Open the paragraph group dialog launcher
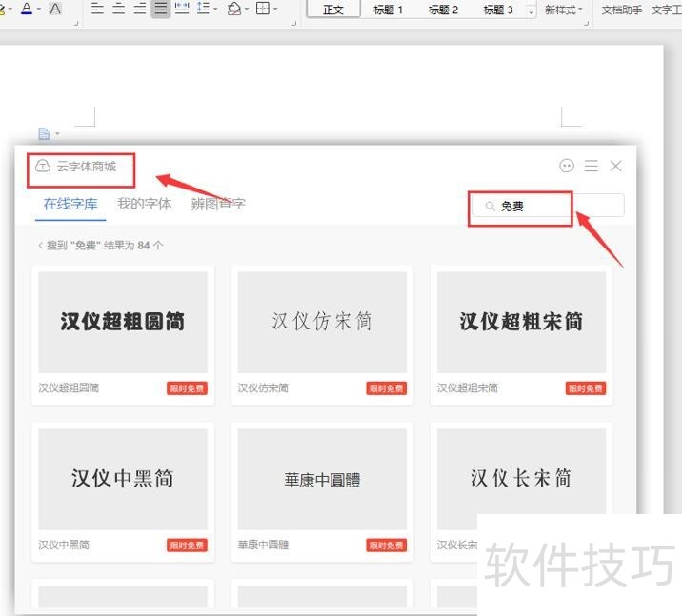682x616 pixels. pyautogui.click(x=294, y=23)
